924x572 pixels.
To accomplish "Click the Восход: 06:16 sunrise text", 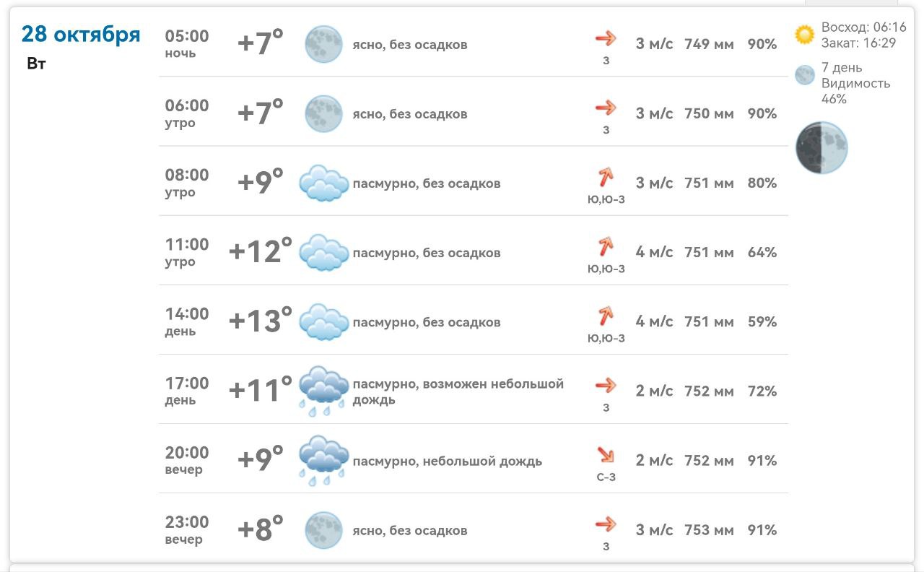I will [x=863, y=27].
